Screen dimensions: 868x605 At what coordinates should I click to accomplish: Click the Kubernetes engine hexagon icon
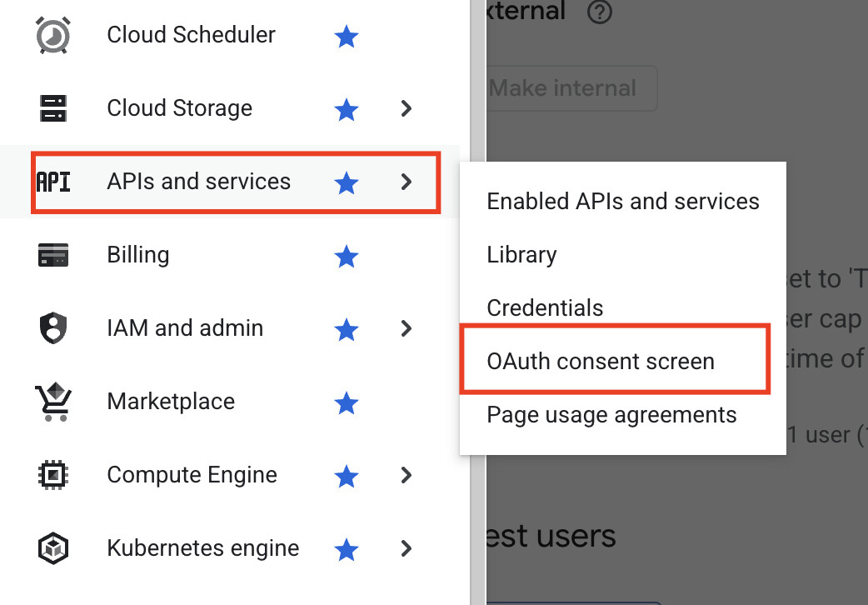coord(53,548)
